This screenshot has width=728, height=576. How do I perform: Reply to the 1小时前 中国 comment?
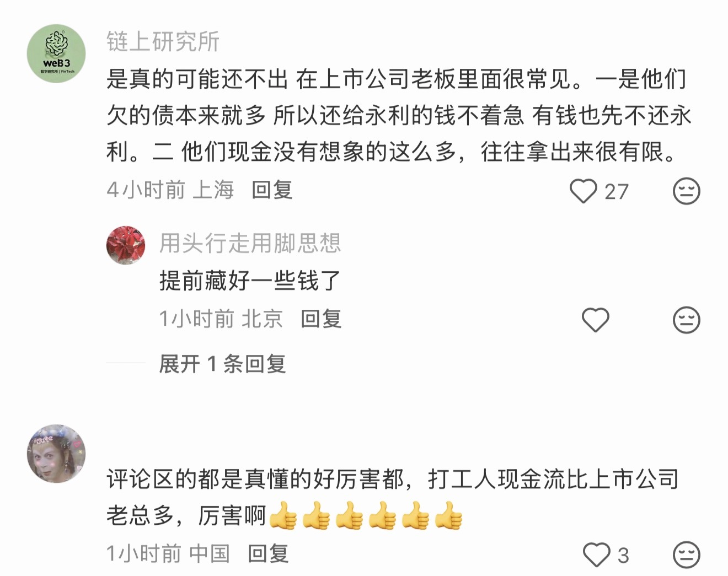point(268,553)
